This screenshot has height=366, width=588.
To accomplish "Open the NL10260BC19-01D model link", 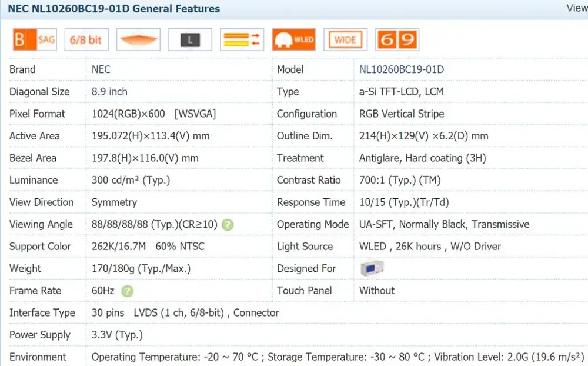I will pyautogui.click(x=401, y=69).
